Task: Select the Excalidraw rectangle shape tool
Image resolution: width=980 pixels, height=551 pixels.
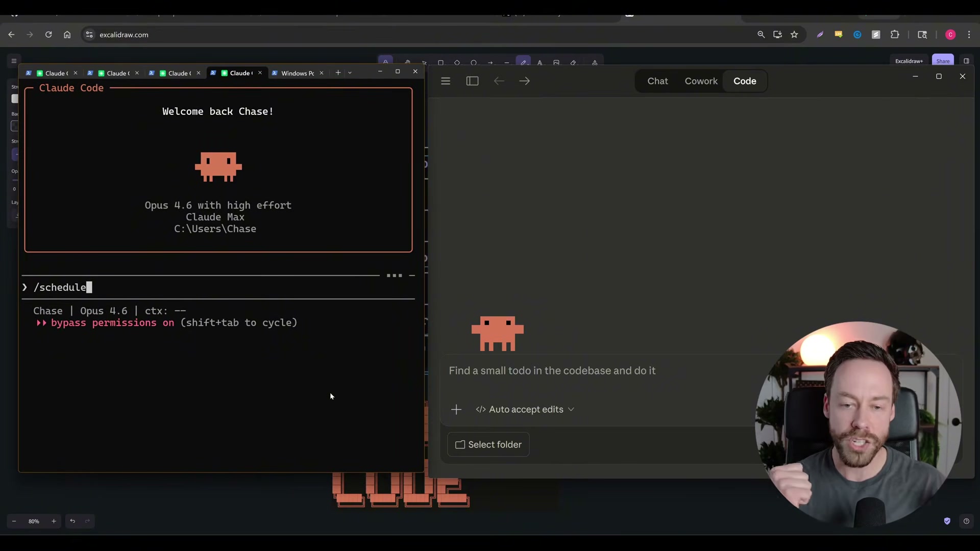Action: point(440,63)
